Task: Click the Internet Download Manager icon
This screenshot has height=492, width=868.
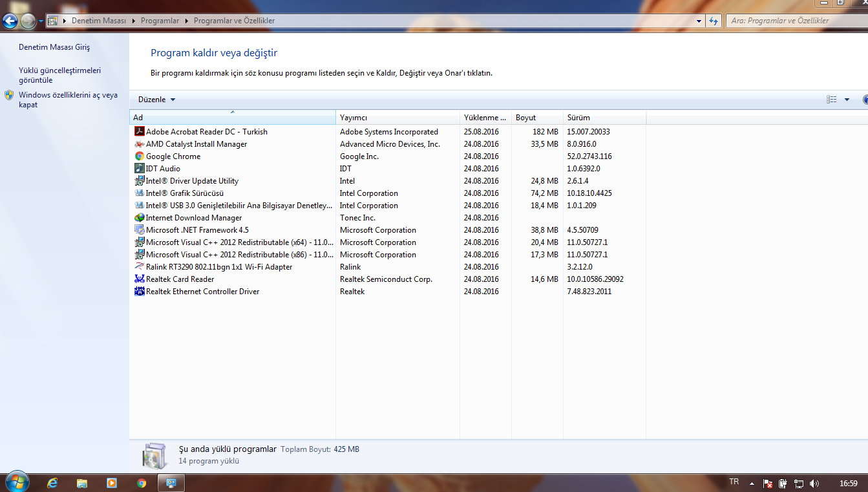Action: (139, 217)
